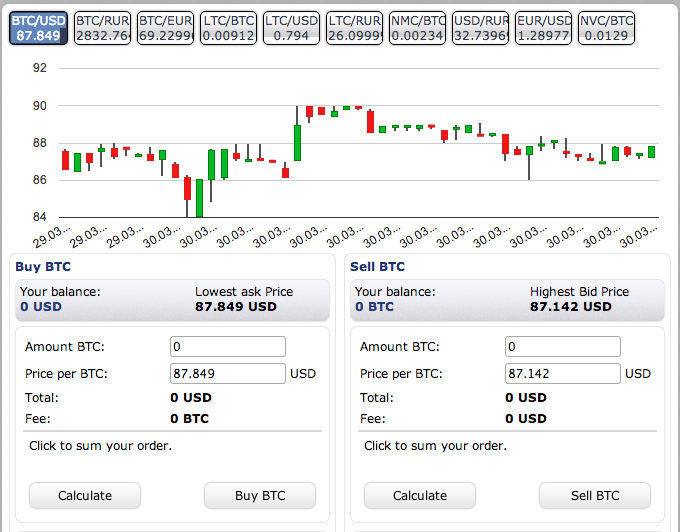
Task: Click the Buy panel Fee value 0 BTC
Action: tap(190, 418)
